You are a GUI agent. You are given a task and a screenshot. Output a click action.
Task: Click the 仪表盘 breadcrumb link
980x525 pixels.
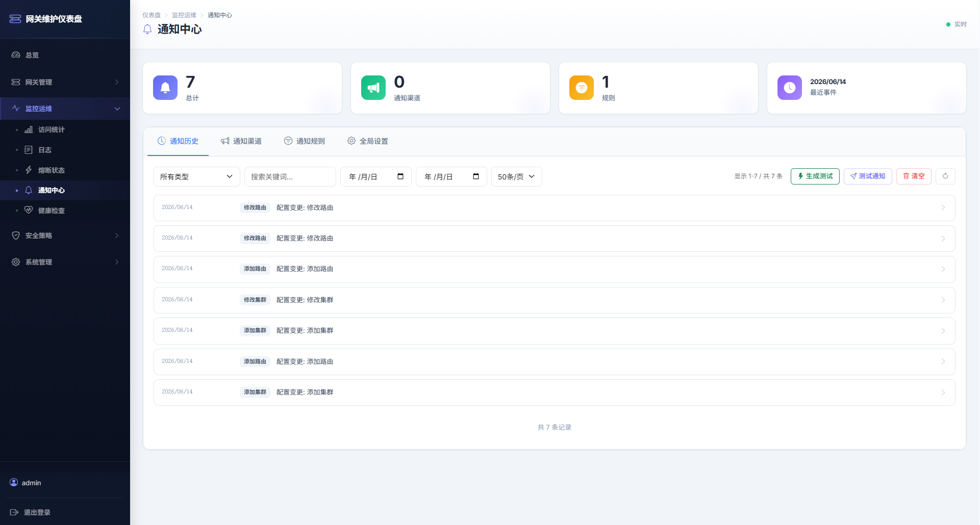click(152, 15)
